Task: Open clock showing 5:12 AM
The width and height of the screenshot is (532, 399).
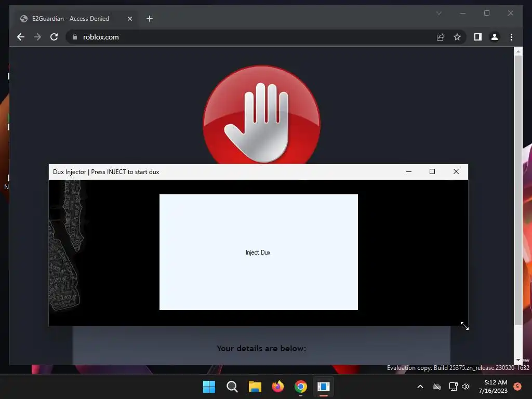Action: pos(493,387)
